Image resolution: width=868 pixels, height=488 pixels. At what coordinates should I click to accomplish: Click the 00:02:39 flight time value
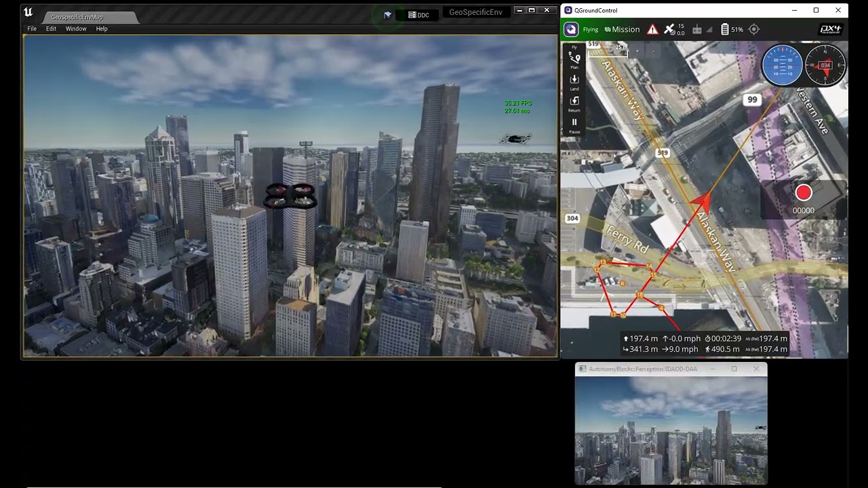(722, 338)
